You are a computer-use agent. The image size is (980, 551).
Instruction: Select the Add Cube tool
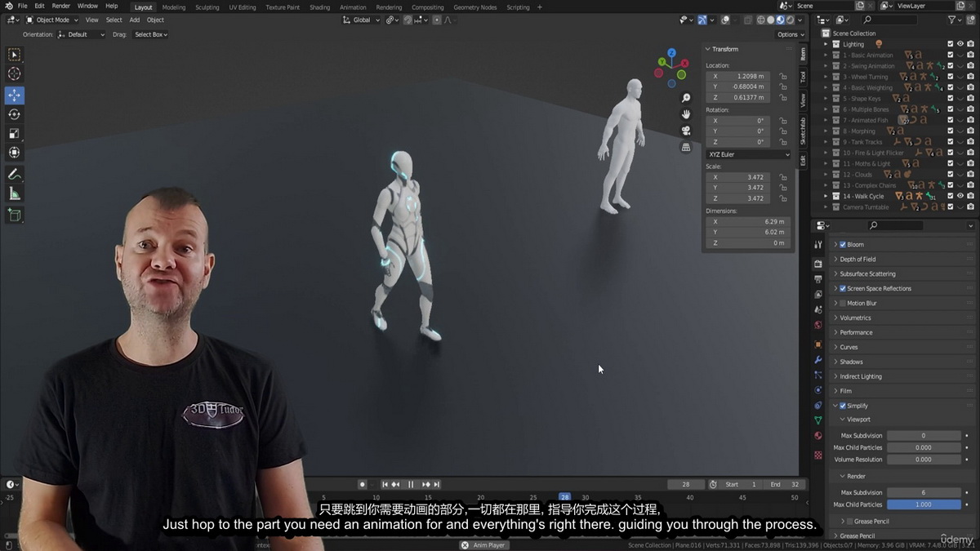coord(15,216)
